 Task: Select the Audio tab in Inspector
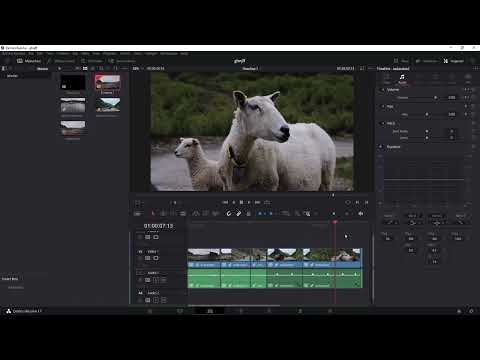[x=402, y=79]
